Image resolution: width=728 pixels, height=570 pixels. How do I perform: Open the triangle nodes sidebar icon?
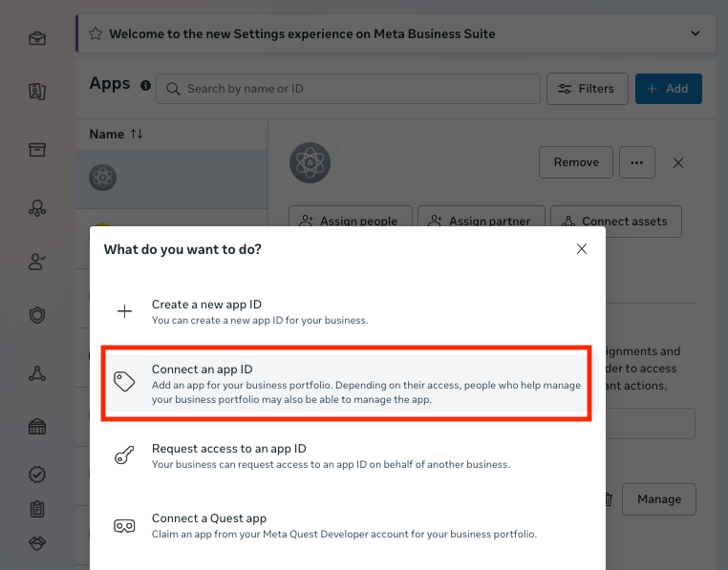point(37,373)
